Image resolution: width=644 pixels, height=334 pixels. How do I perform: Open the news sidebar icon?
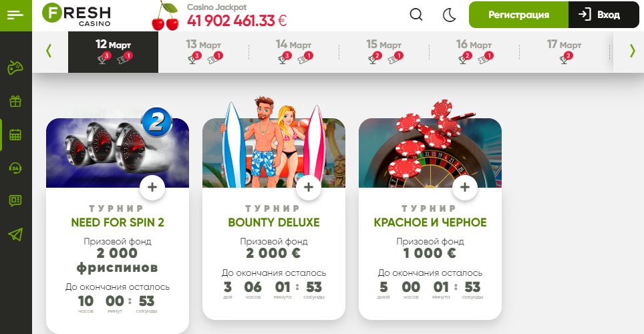15,200
